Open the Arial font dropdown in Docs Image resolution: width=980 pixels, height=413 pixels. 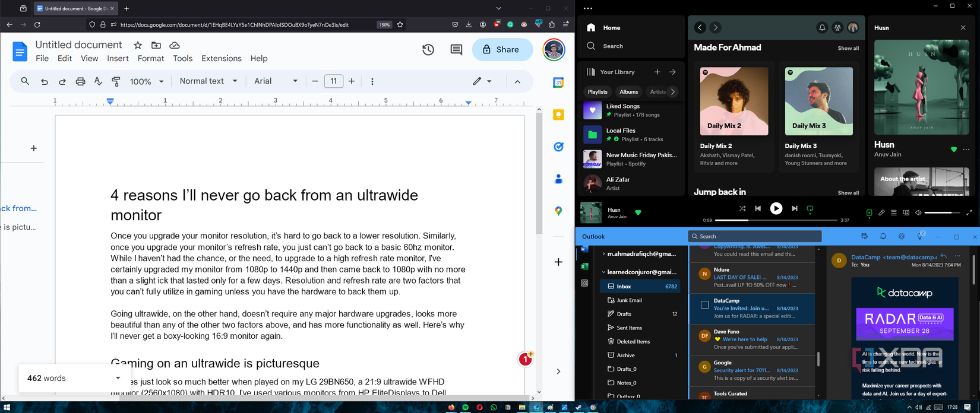coord(276,81)
